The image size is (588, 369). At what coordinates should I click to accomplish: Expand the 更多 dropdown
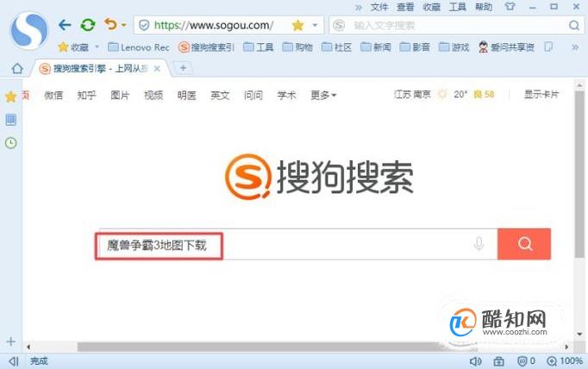pyautogui.click(x=323, y=95)
